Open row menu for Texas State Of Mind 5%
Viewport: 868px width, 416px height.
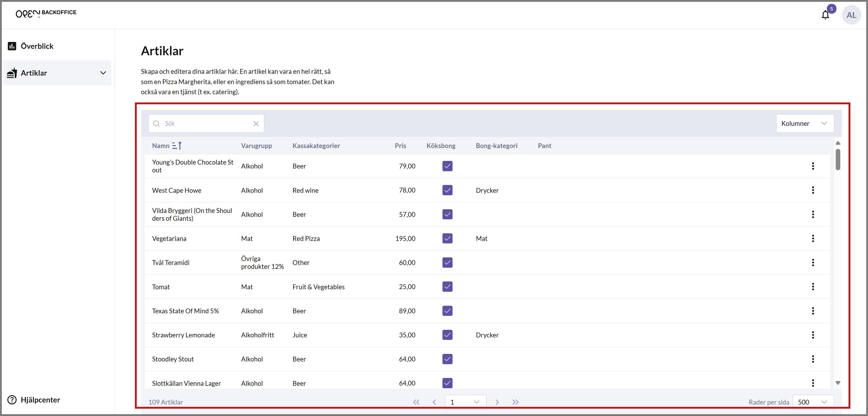[813, 311]
